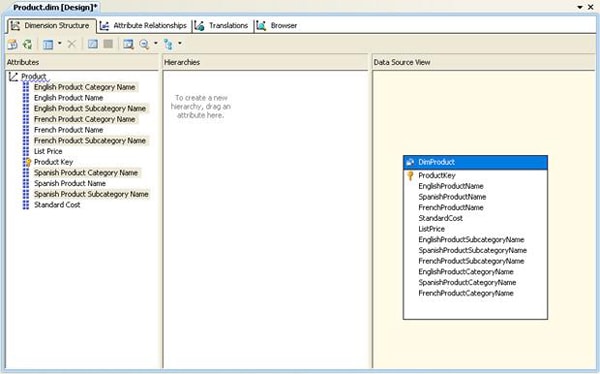Close the Product.dim design window

591,7
